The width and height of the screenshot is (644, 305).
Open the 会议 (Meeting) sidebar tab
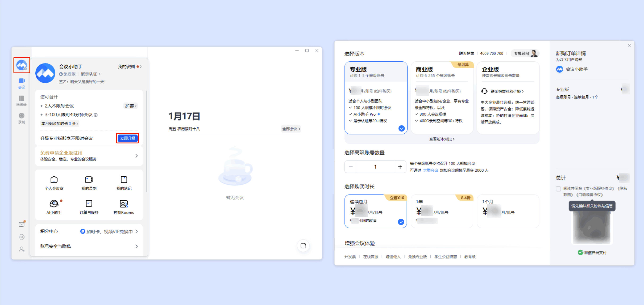pos(22,83)
